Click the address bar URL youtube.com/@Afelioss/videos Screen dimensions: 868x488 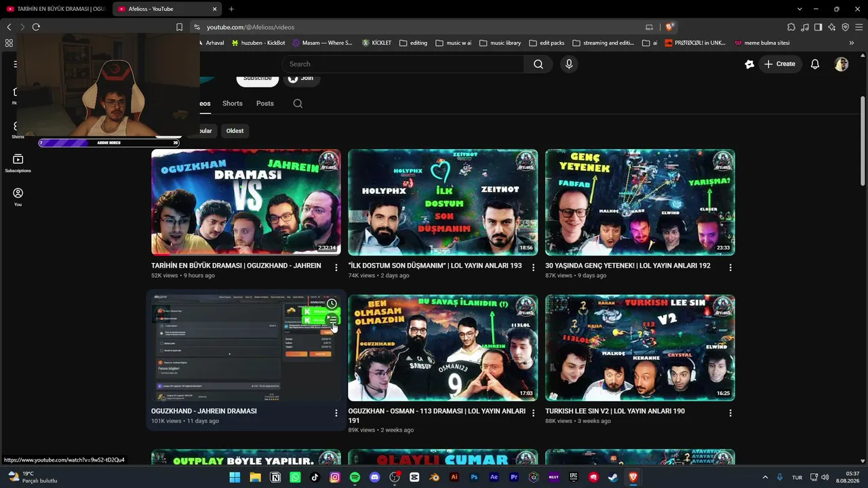click(250, 27)
